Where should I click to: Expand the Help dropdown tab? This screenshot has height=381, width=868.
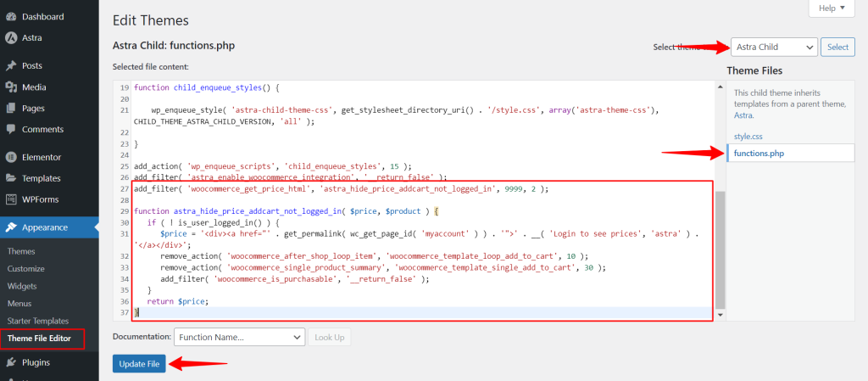pyautogui.click(x=832, y=8)
